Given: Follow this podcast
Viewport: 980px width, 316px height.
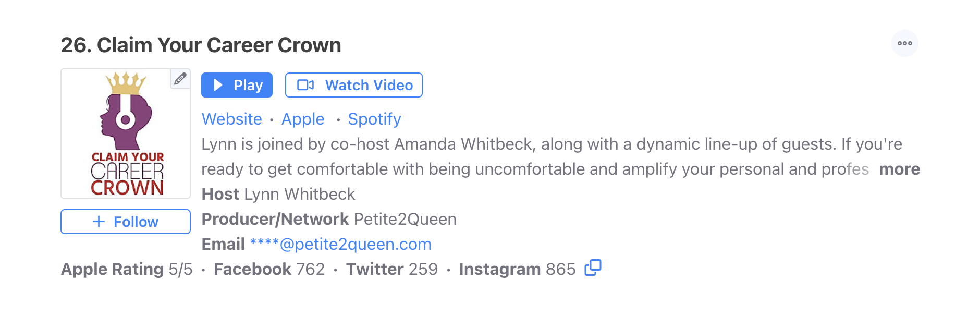Looking at the screenshot, I should click(x=126, y=222).
